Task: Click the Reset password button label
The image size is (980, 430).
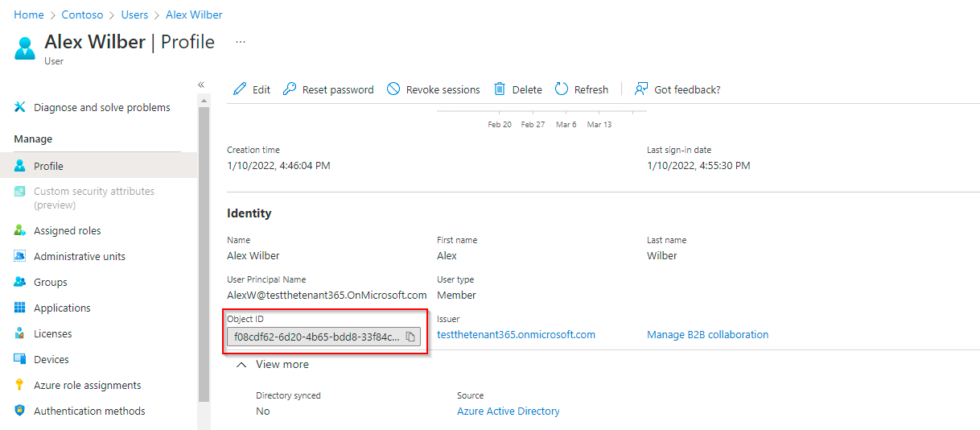Action: point(338,89)
